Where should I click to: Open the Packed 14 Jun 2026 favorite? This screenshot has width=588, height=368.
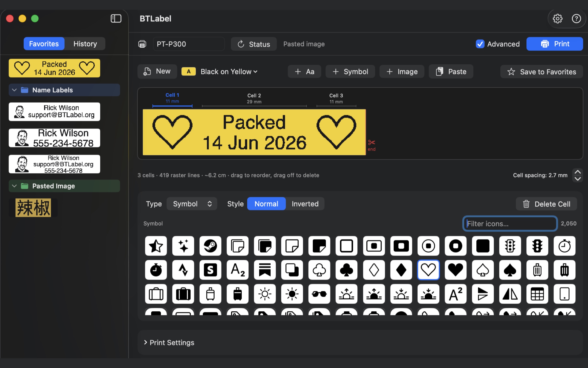[x=54, y=68]
